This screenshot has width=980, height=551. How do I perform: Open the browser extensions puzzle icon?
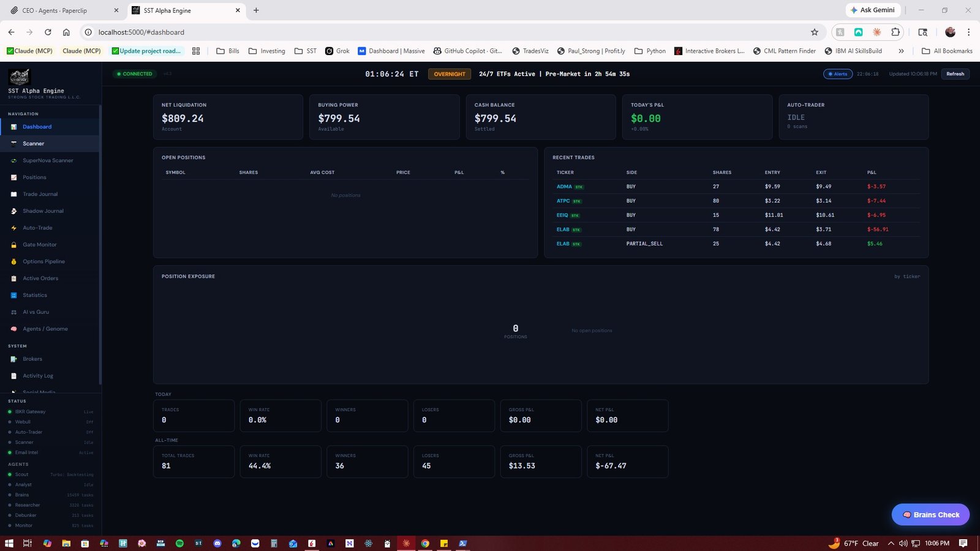coord(895,32)
